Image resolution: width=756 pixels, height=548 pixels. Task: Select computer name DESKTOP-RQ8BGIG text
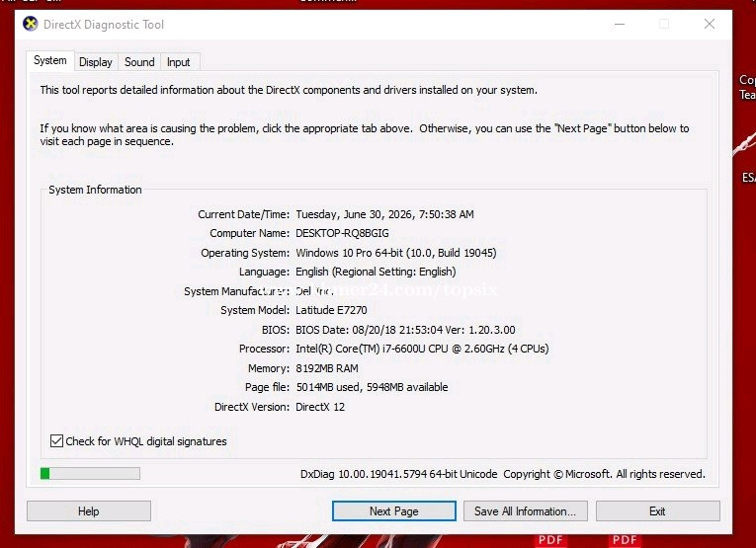(x=342, y=233)
